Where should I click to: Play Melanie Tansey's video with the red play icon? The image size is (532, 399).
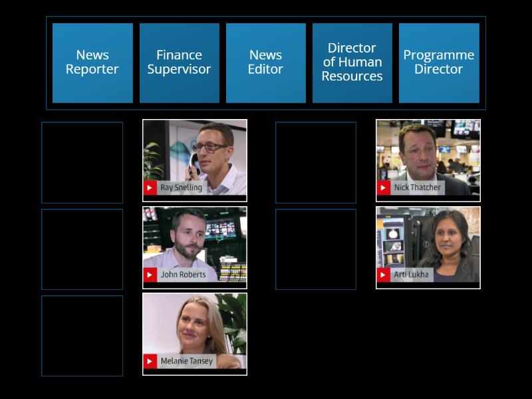click(150, 361)
